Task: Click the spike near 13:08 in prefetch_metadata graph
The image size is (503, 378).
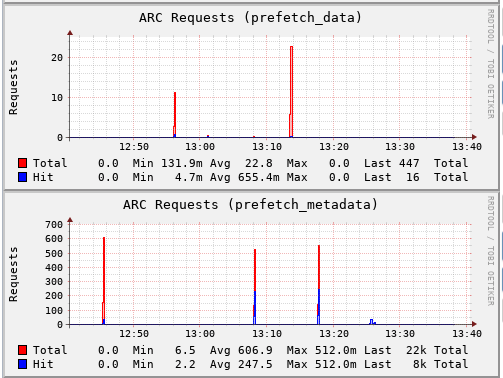Action: pos(255,287)
